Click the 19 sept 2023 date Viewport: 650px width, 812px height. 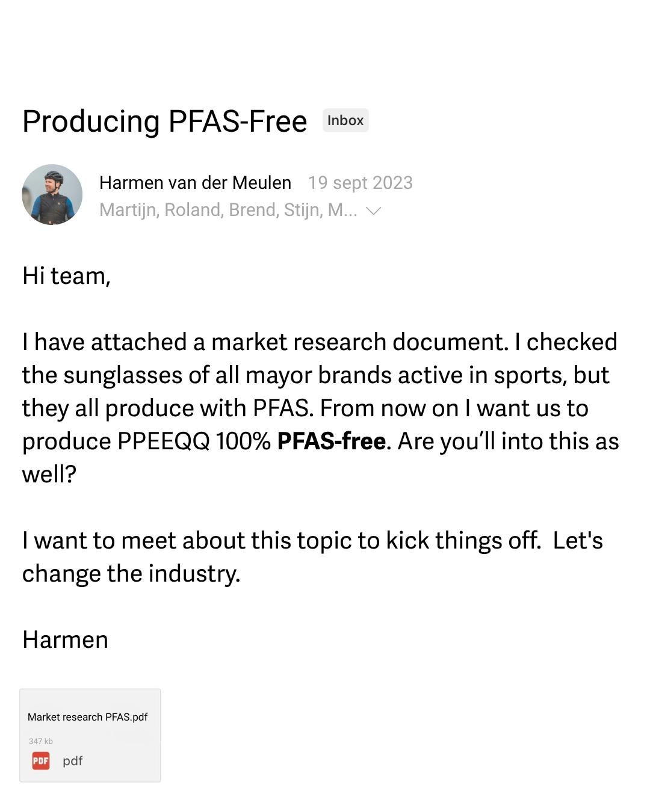tap(360, 183)
